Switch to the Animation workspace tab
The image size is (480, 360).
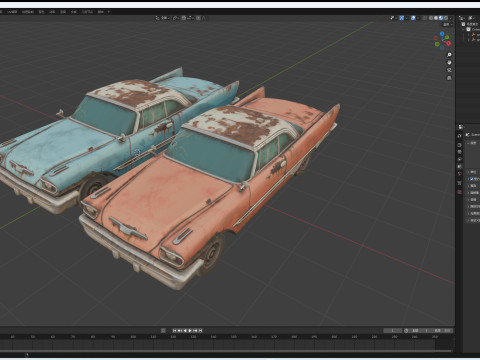[52, 12]
